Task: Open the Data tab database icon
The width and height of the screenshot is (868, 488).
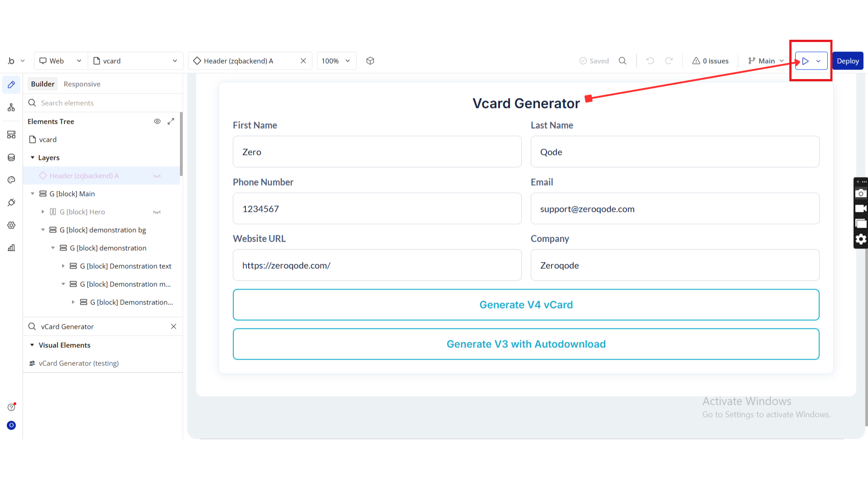Action: point(11,157)
